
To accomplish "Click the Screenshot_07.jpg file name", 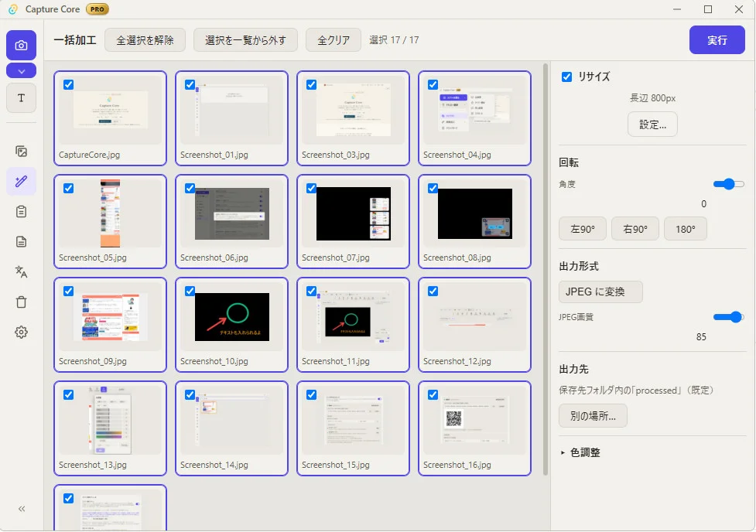I will (x=336, y=257).
